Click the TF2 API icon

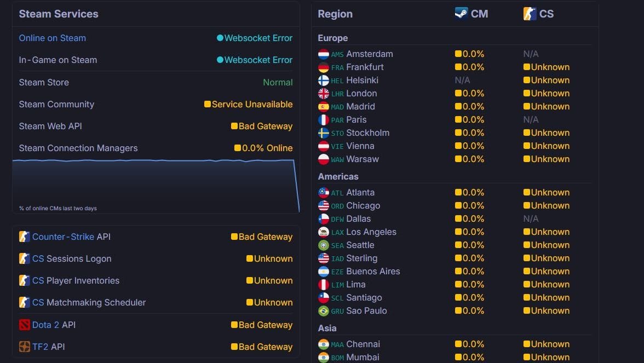24,347
